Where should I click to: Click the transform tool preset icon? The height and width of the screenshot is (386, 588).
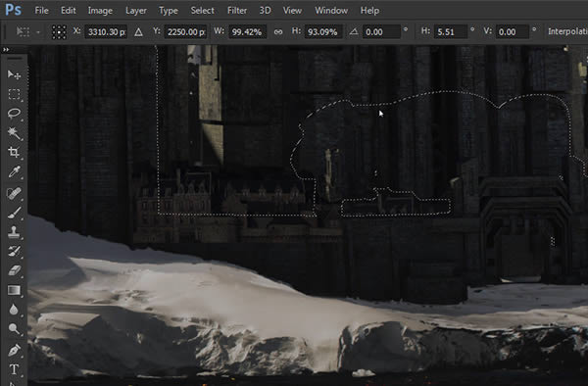coord(23,32)
